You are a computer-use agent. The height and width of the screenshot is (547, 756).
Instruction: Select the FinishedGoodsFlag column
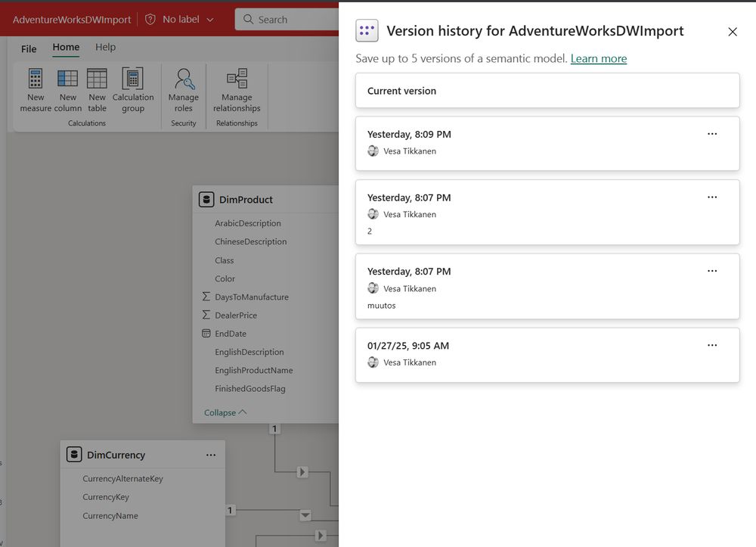tap(249, 388)
